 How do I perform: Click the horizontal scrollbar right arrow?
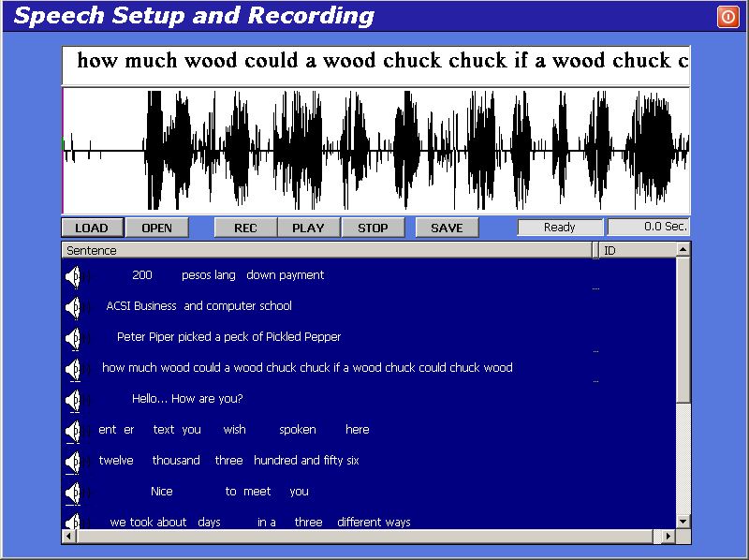coord(668,536)
